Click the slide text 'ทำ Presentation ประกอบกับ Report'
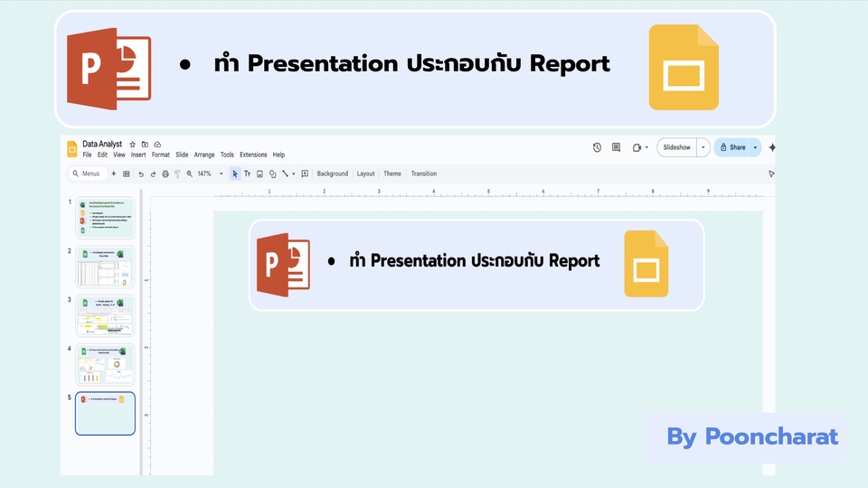Viewport: 868px width, 488px height. (475, 260)
